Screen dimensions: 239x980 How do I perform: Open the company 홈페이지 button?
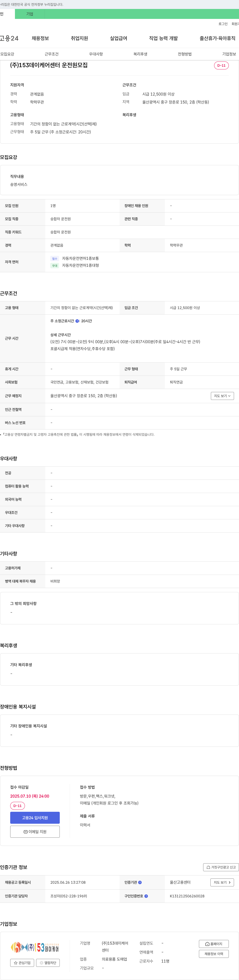[x=214, y=944]
